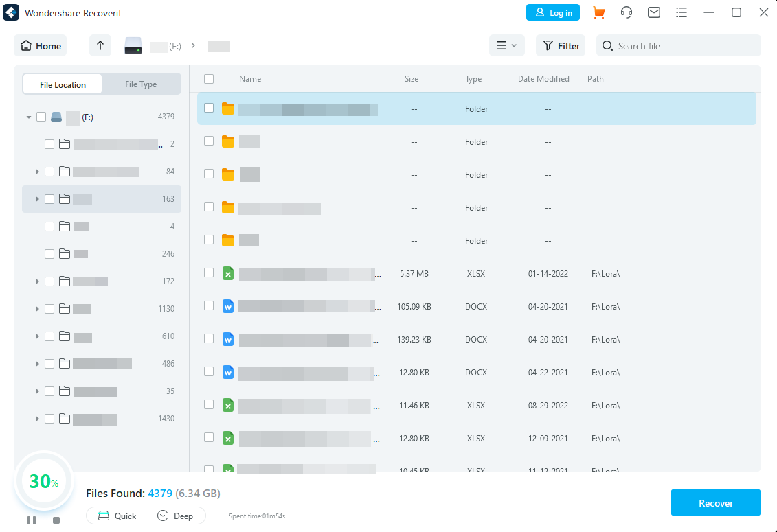
Task: Click the Search file input field
Action: 684,46
